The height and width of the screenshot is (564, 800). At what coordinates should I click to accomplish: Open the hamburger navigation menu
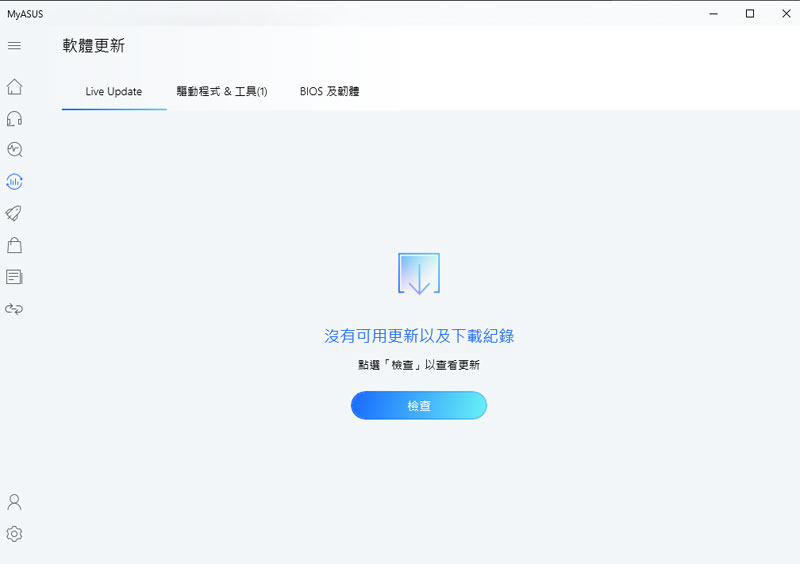pyautogui.click(x=14, y=46)
